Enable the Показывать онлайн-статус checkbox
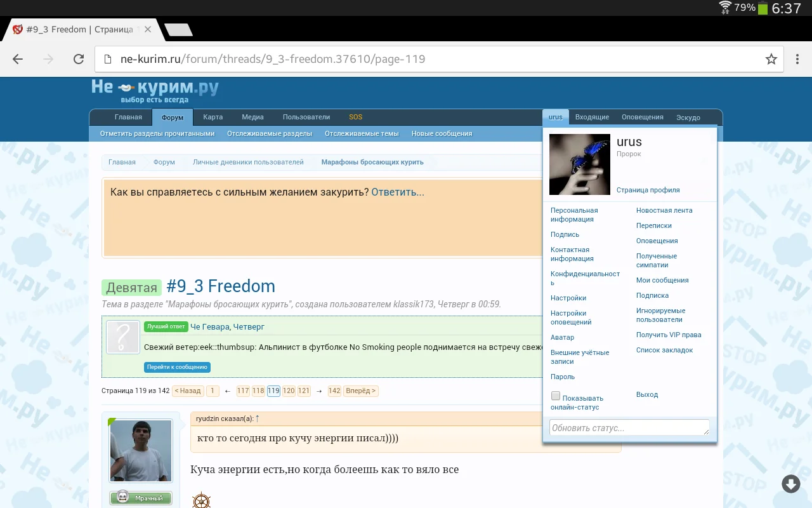 point(556,395)
